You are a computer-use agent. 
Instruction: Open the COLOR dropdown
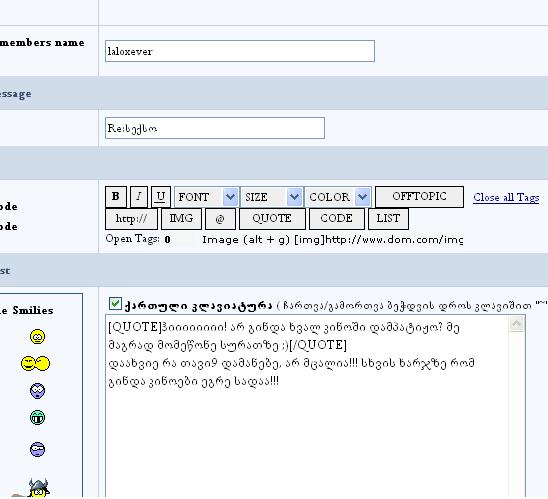click(x=338, y=197)
